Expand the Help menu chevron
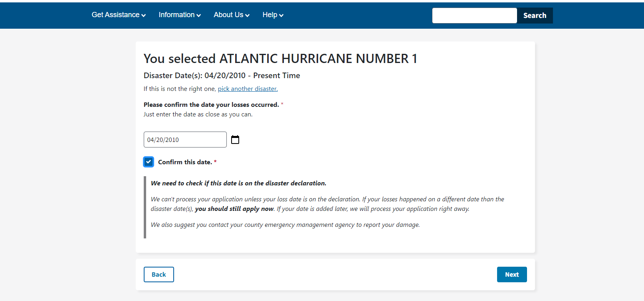This screenshot has width=644, height=301. click(281, 16)
